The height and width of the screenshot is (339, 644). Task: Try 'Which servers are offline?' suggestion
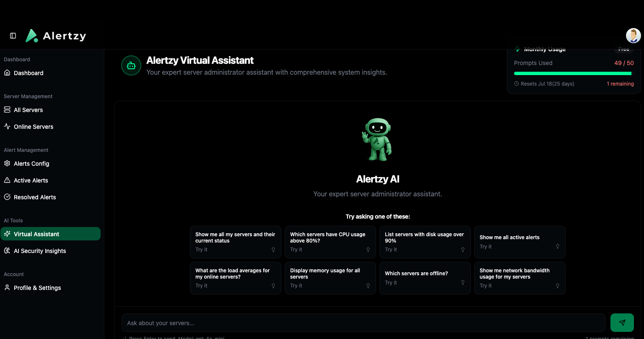(425, 278)
